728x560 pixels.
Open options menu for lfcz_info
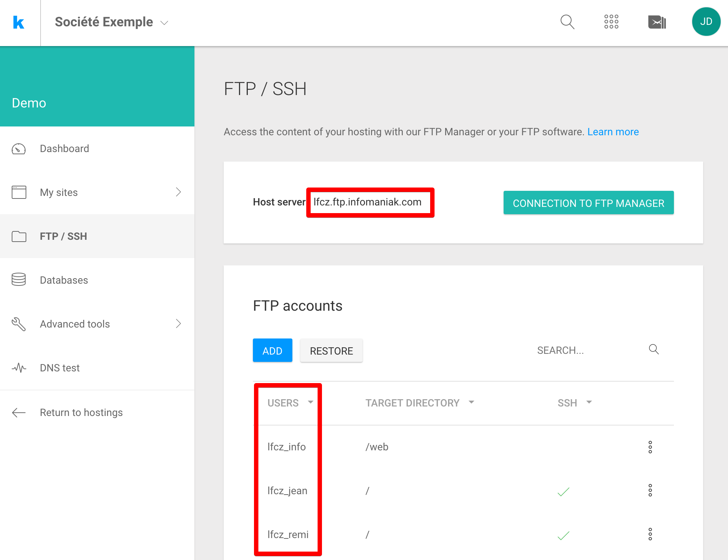[x=650, y=447]
